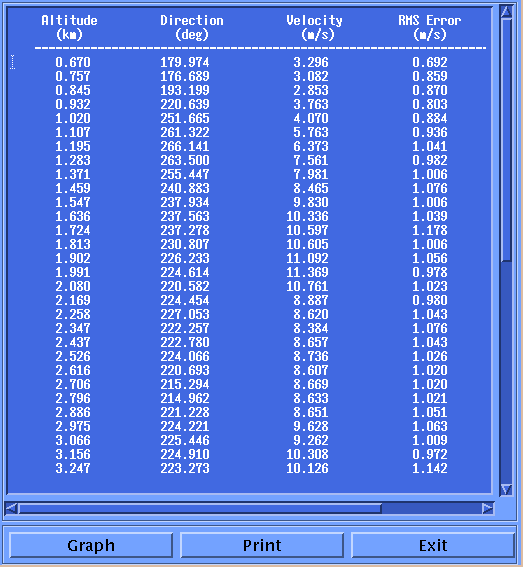Viewport: 523px width, 567px height.
Task: Click altitude value 3.247 in last row
Action: (x=73, y=468)
